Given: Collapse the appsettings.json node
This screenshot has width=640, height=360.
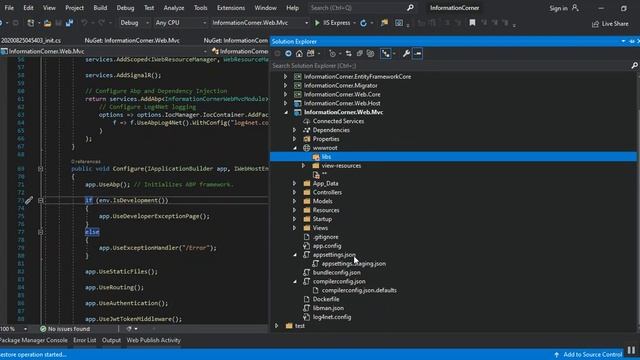Looking at the screenshot, I should [x=295, y=255].
